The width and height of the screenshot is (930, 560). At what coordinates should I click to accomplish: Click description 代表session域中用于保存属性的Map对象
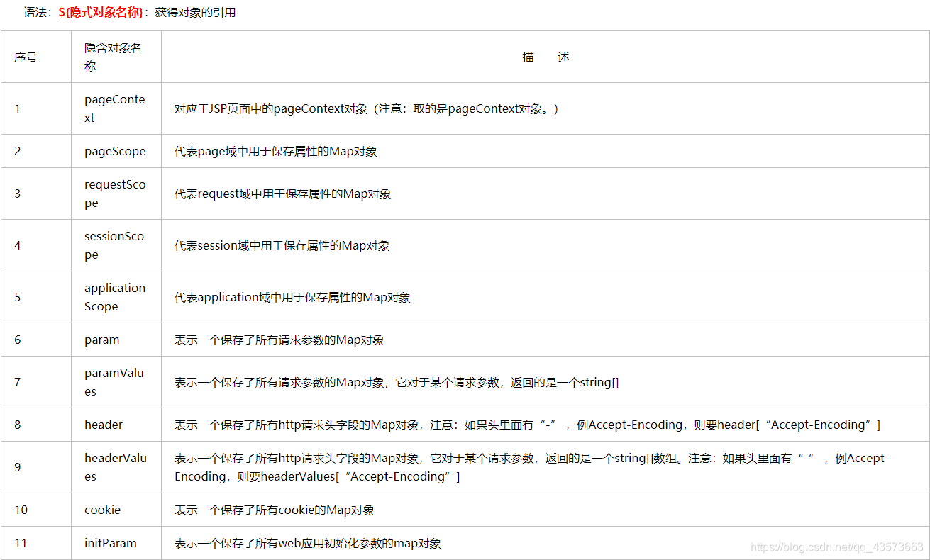coord(282,245)
